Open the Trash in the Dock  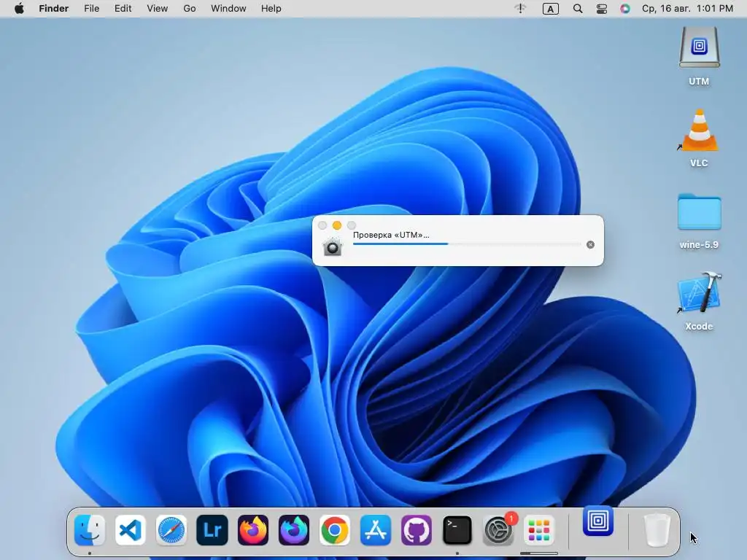pyautogui.click(x=657, y=530)
